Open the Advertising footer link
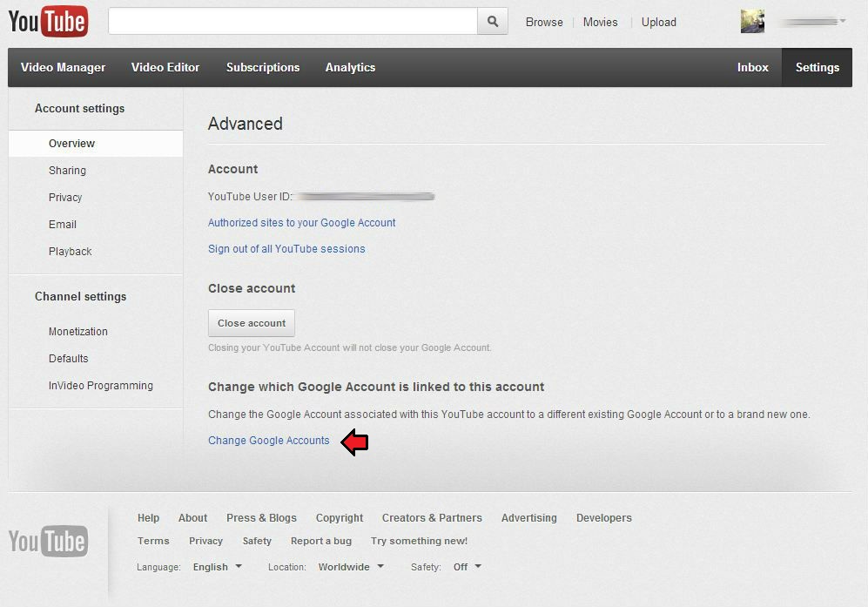This screenshot has width=868, height=607. pyautogui.click(x=529, y=518)
